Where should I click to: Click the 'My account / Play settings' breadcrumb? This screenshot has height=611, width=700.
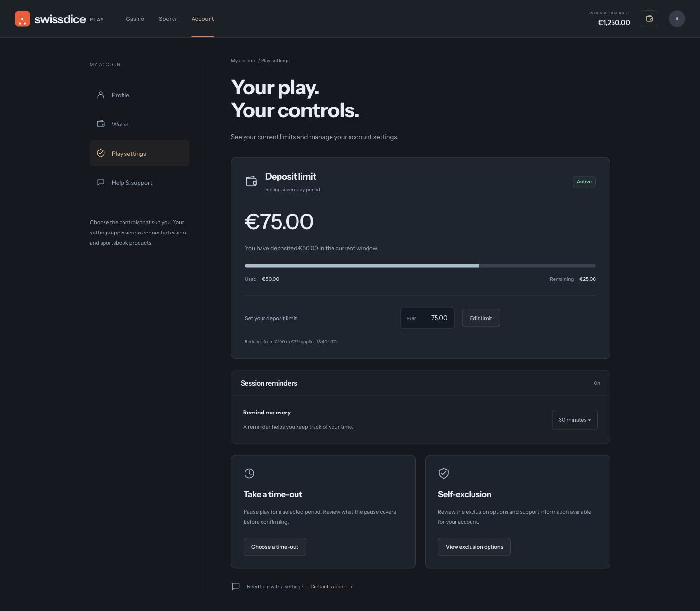click(x=260, y=61)
